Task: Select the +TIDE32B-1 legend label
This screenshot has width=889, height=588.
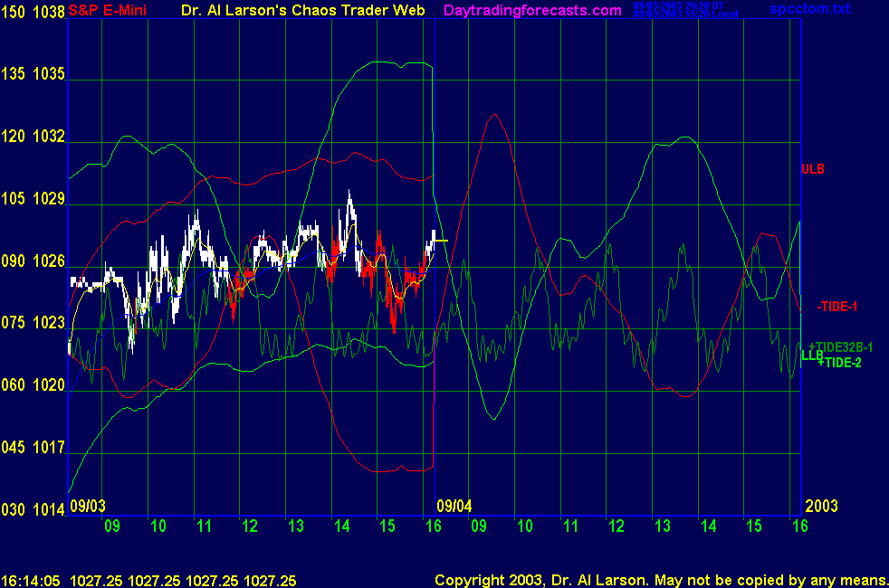Action: pos(840,347)
